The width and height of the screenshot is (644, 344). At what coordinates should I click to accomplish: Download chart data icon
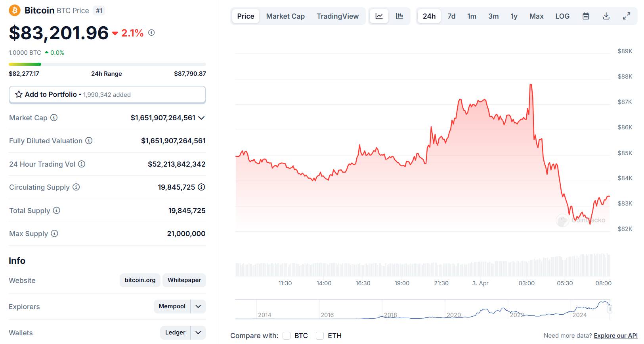pyautogui.click(x=606, y=16)
